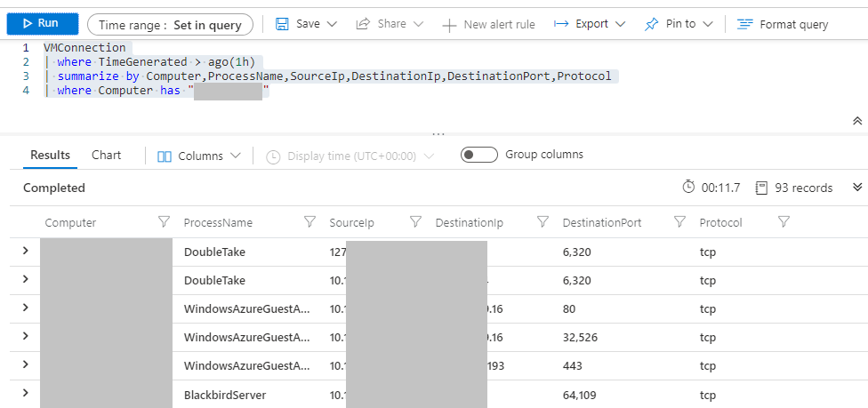Create a New alert rule

coord(488,25)
